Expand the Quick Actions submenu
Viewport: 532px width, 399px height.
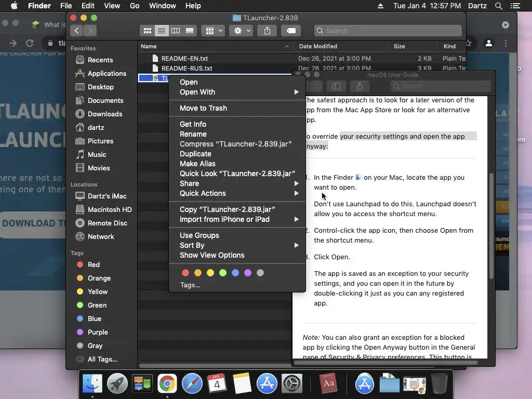tap(237, 193)
